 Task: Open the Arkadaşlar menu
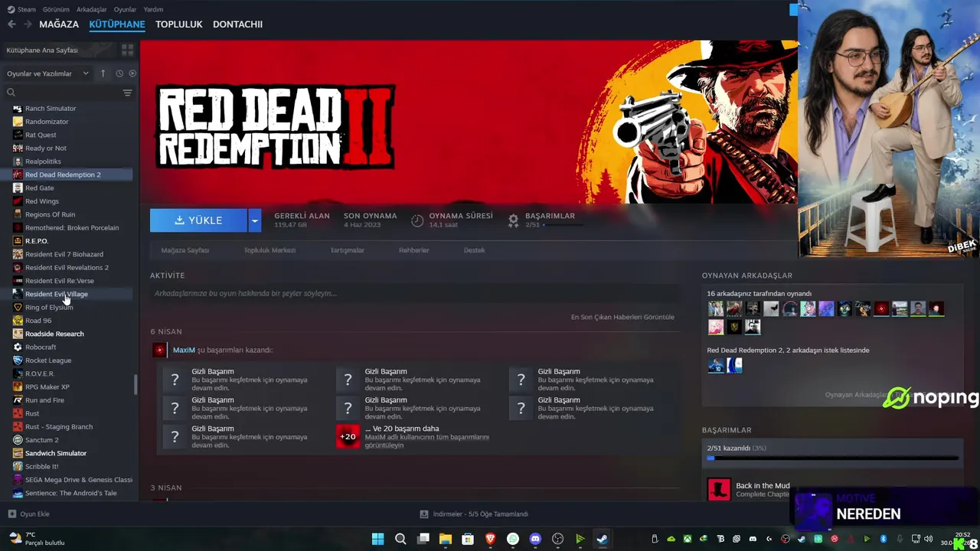pyautogui.click(x=92, y=9)
